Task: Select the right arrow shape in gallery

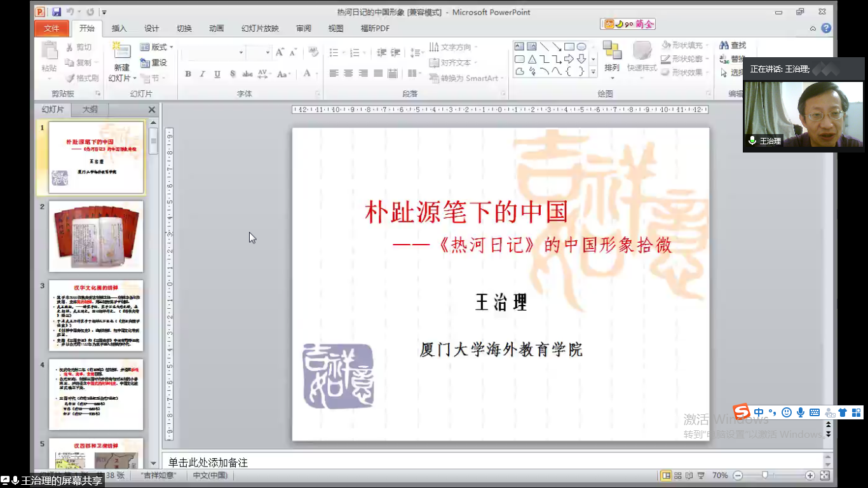Action: [569, 59]
